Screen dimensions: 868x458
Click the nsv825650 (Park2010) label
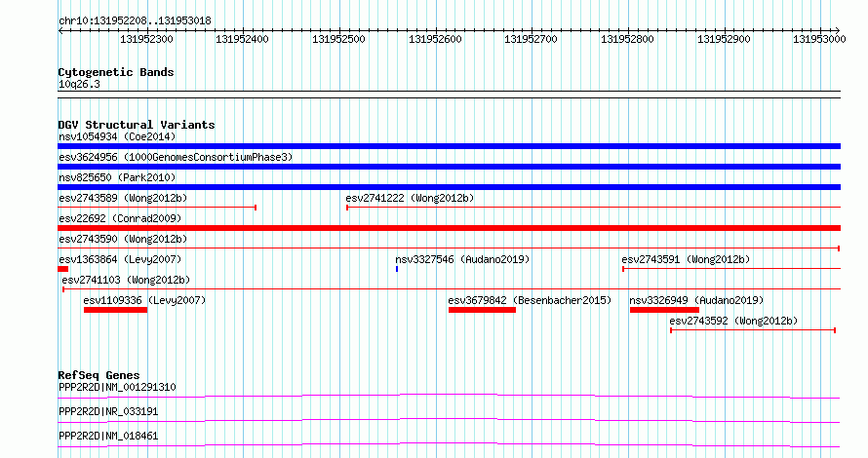coord(117,177)
